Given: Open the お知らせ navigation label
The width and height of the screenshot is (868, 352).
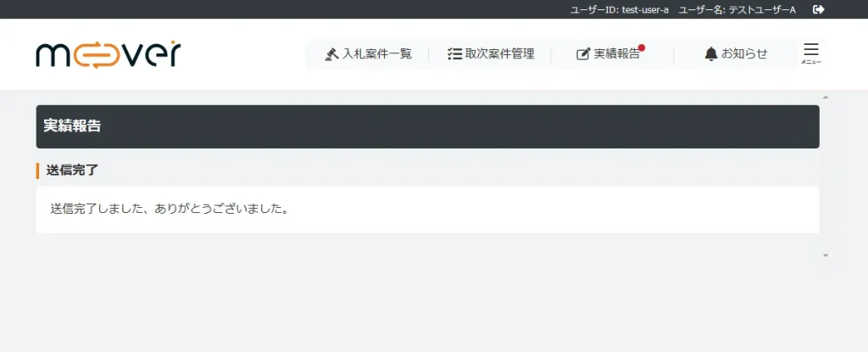Looking at the screenshot, I should pos(744,53).
